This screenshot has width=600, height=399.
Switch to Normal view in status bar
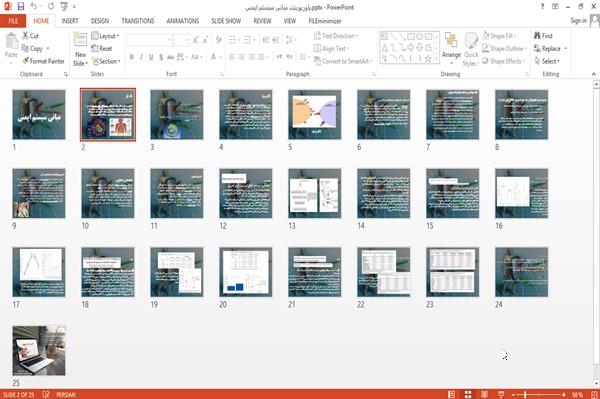pyautogui.click(x=452, y=394)
